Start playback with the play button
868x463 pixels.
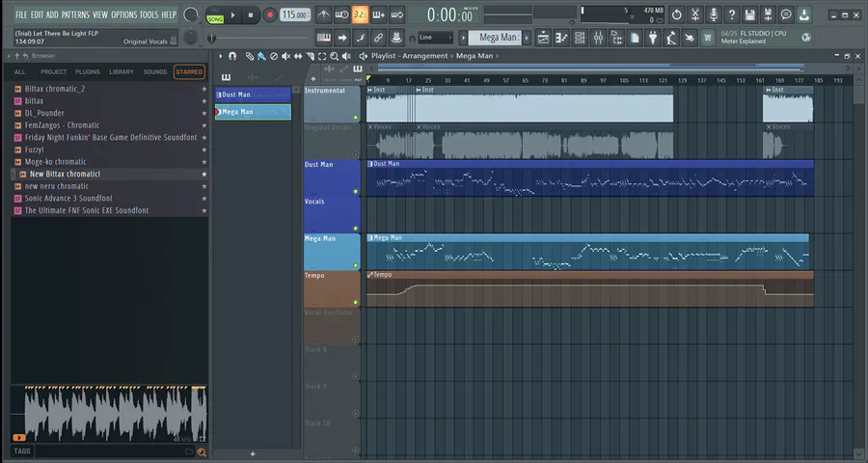[x=232, y=15]
